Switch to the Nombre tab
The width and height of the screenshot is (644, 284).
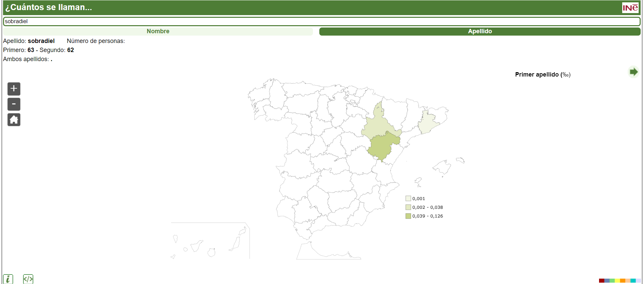(158, 31)
